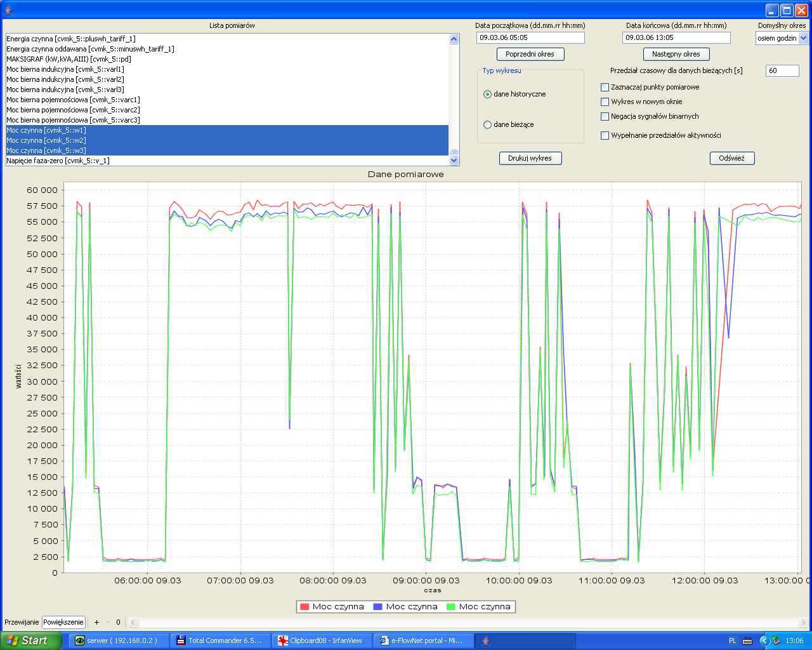The width and height of the screenshot is (812, 650).
Task: Select 'Energia czynna oddawana' list row
Action: click(227, 49)
